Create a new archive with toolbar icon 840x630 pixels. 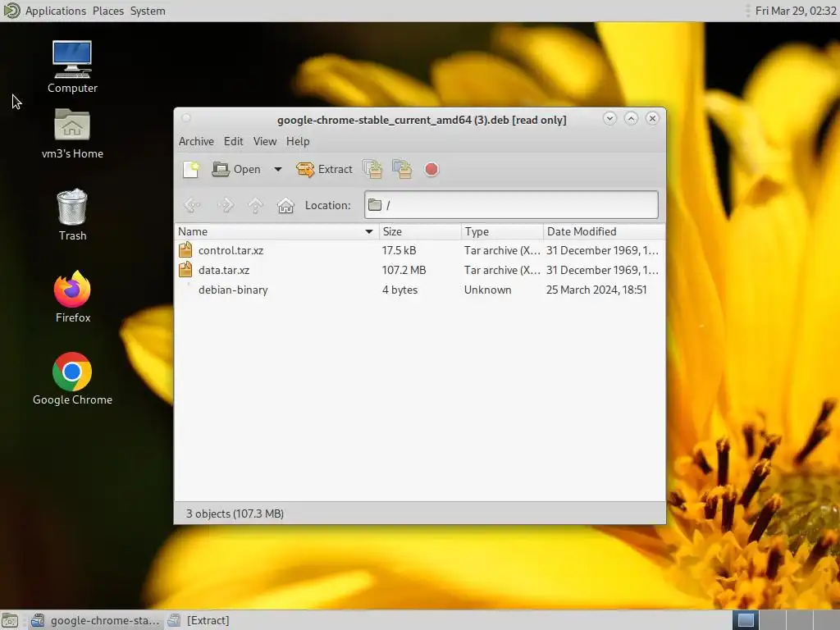190,169
